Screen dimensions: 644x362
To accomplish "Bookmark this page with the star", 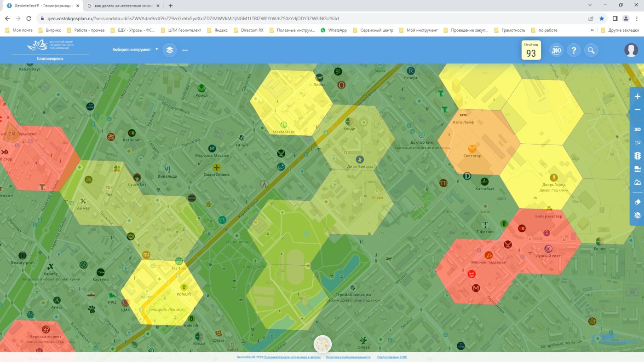I will [602, 18].
